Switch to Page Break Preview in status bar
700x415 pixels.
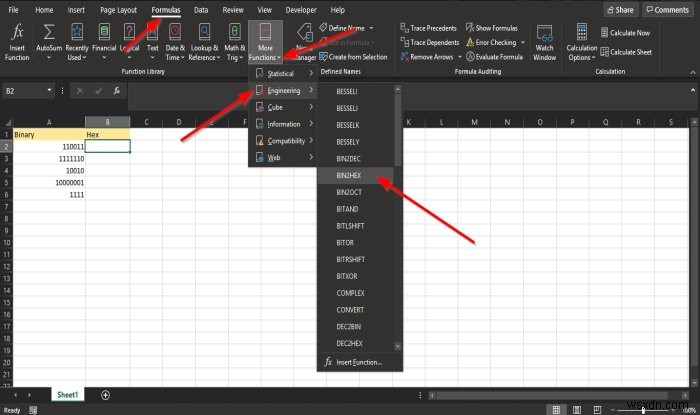597,410
